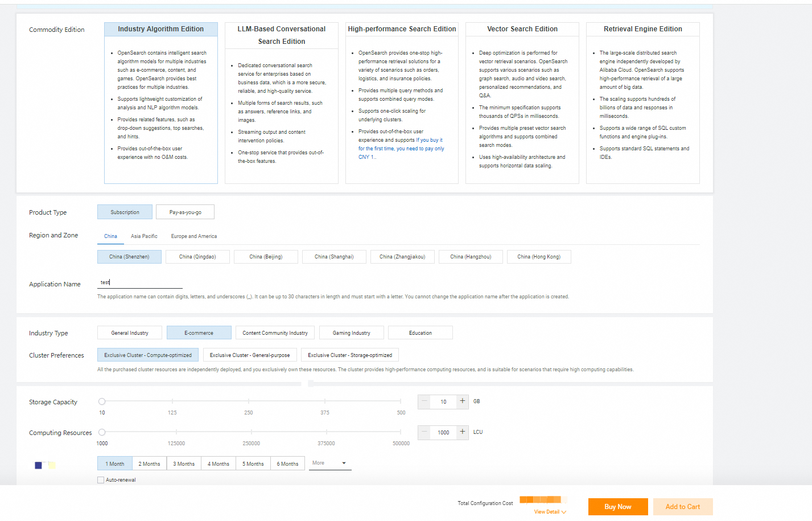
Task: Select 5 Months duration
Action: tap(253, 463)
